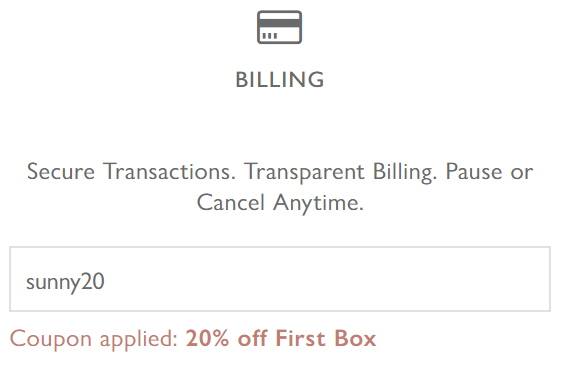Click the word 'Secure' in the description
Viewport: 575px width, 376px height.
(61, 171)
